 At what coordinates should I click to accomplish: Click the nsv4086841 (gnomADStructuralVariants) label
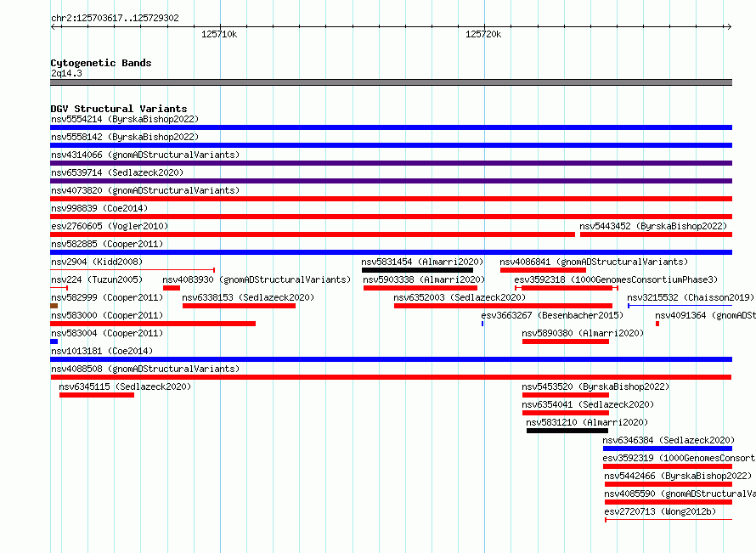[x=594, y=262]
